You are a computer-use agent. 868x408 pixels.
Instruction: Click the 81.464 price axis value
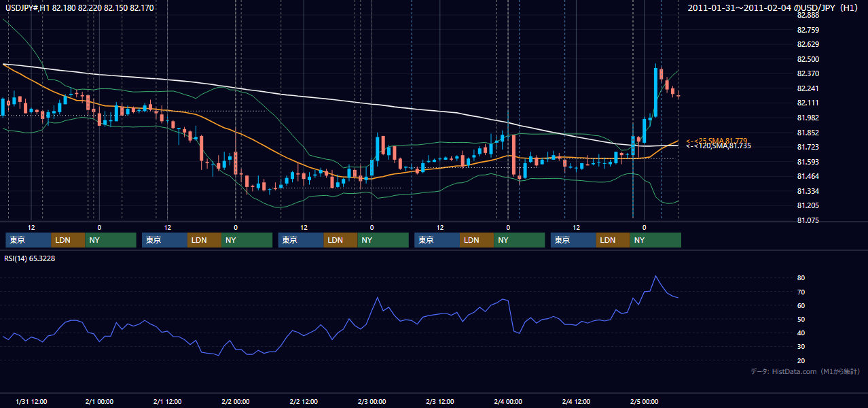coord(808,176)
